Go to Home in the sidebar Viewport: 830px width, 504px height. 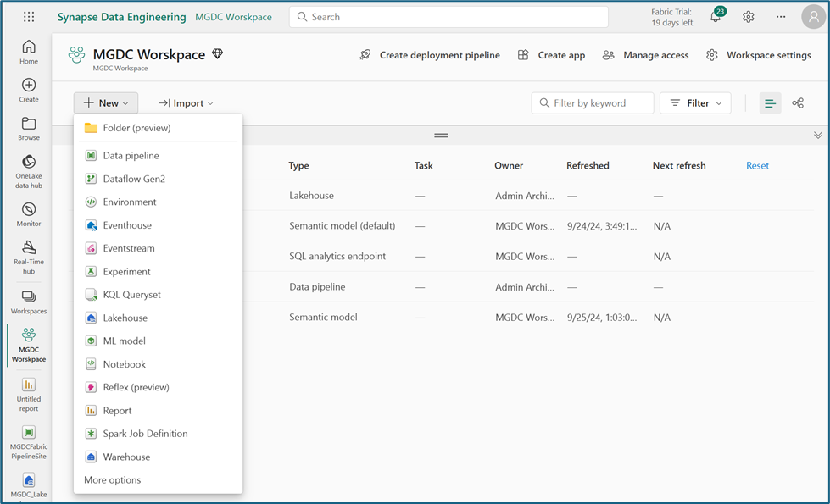29,53
